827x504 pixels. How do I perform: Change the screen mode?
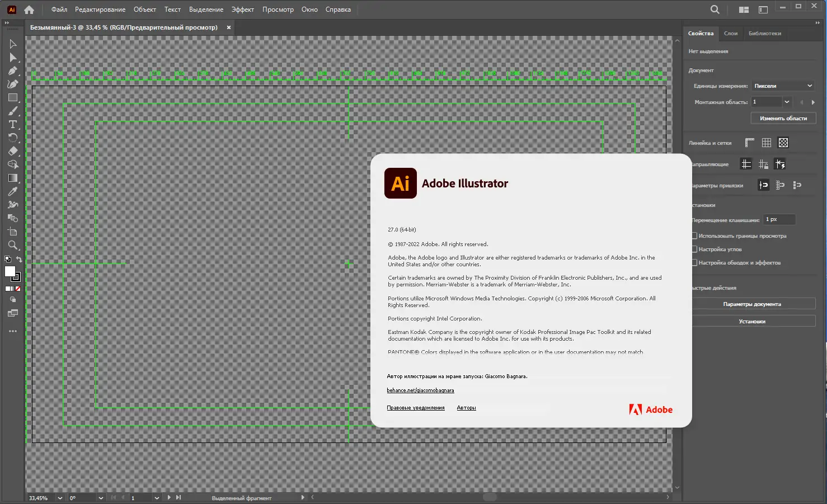coord(13,313)
